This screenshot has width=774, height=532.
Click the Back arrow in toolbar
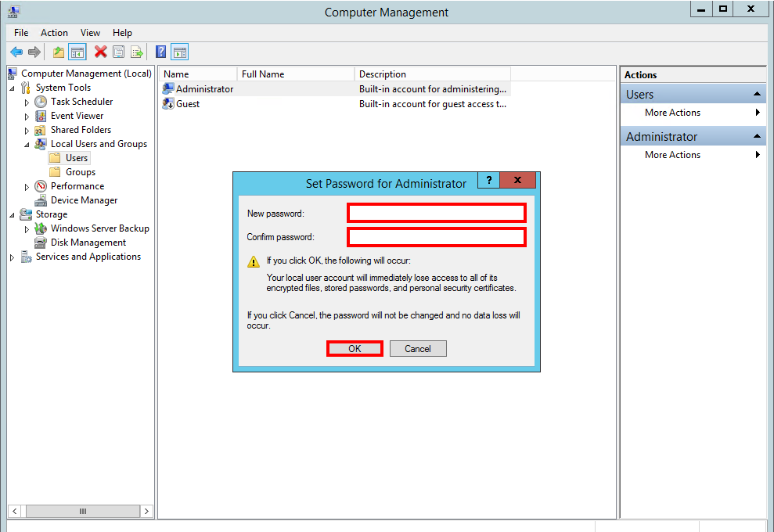(x=16, y=52)
